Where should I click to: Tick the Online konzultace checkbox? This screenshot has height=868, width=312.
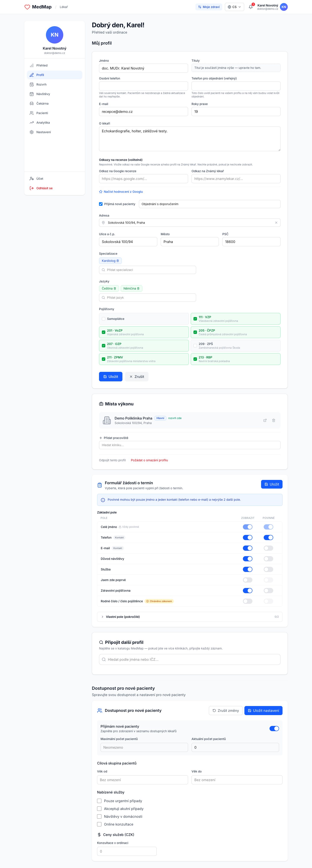pyautogui.click(x=99, y=824)
